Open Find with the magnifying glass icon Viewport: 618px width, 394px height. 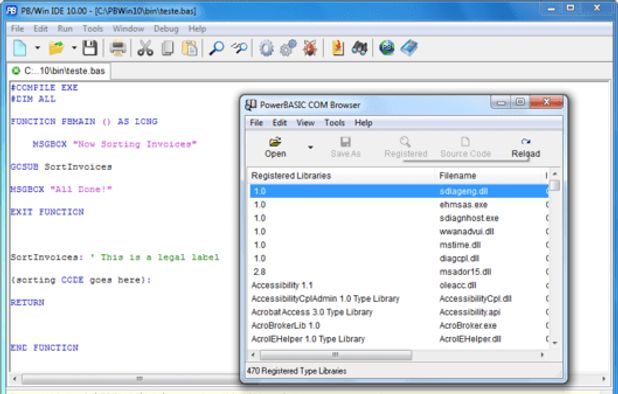(x=216, y=48)
